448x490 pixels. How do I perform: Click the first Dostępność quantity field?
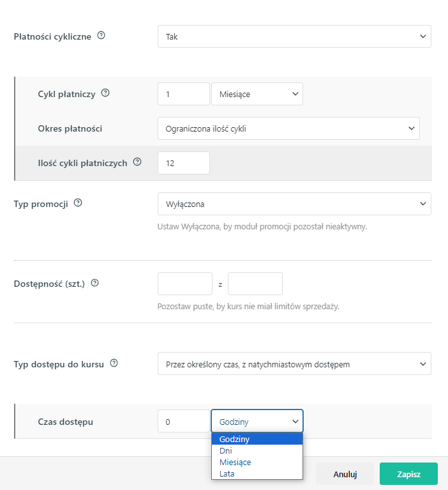185,284
